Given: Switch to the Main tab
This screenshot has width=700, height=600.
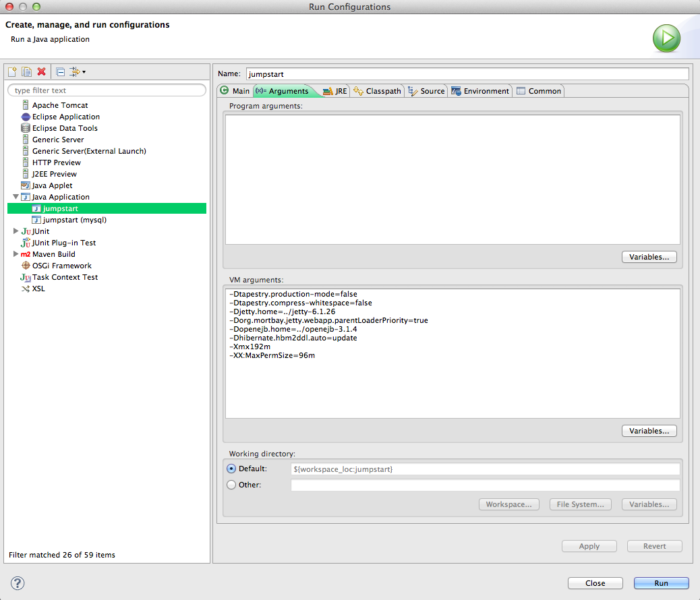Looking at the screenshot, I should (x=235, y=90).
